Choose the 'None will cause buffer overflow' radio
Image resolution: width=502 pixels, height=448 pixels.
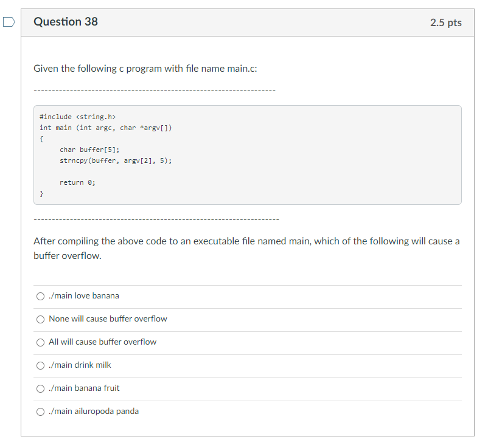(x=40, y=319)
